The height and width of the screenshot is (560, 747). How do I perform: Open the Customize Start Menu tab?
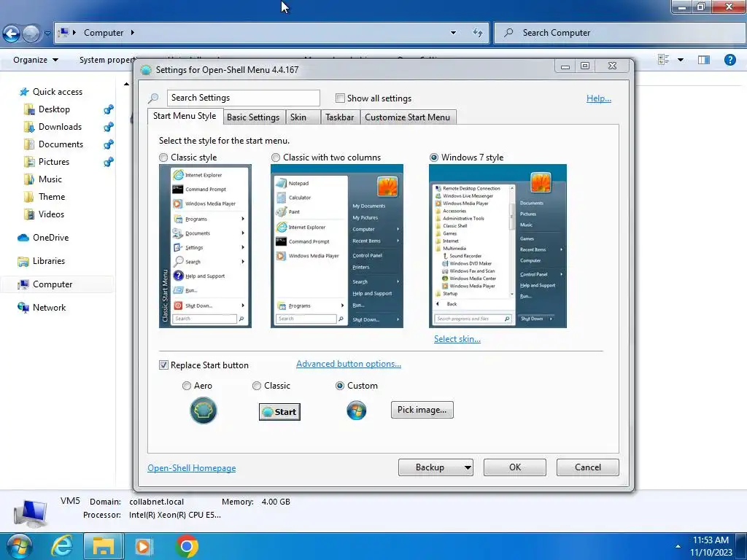407,117
